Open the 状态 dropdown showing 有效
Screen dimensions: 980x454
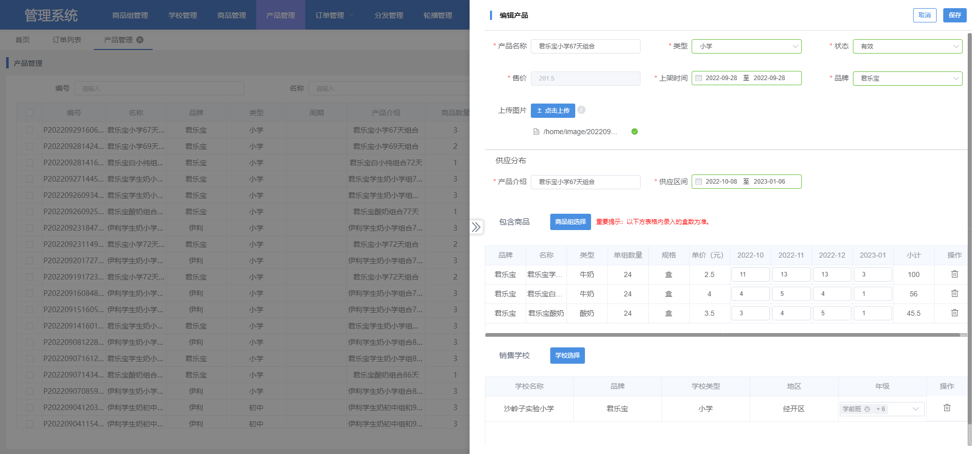[x=908, y=46]
